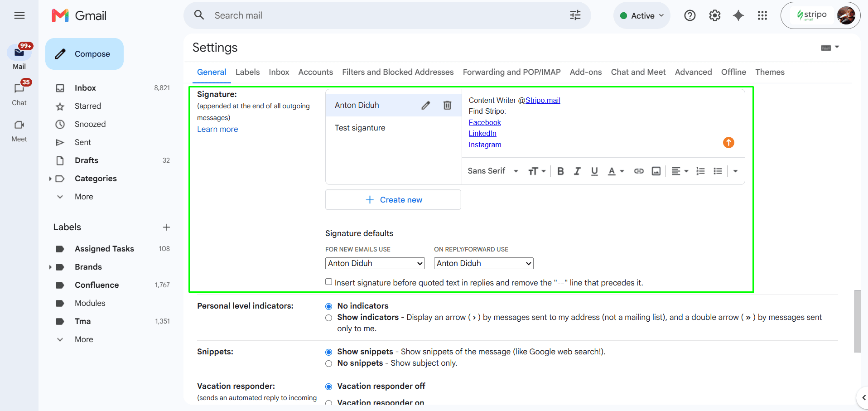Viewport: 868px width, 411px height.
Task: Open the input tools keyboard dropdown
Action: [x=830, y=47]
